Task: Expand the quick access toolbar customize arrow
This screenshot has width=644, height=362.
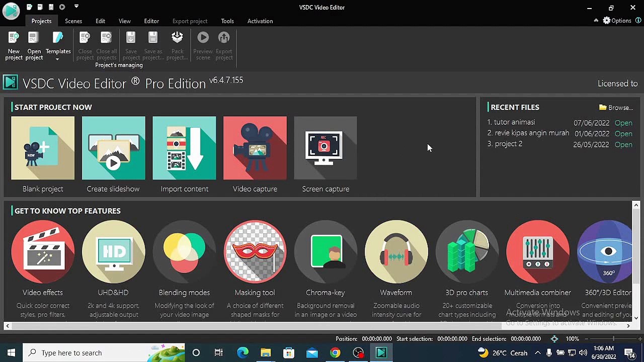Action: (x=76, y=7)
